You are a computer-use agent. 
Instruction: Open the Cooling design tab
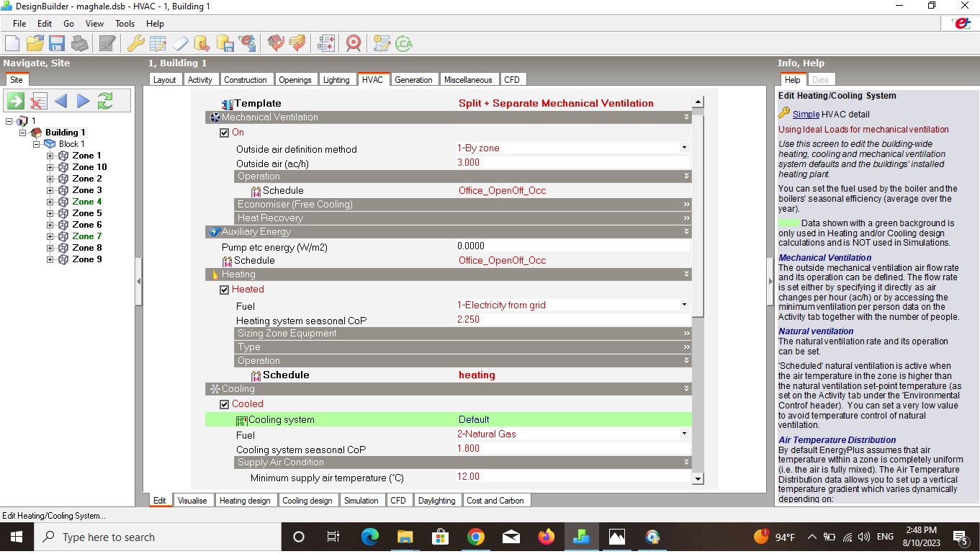pos(307,500)
